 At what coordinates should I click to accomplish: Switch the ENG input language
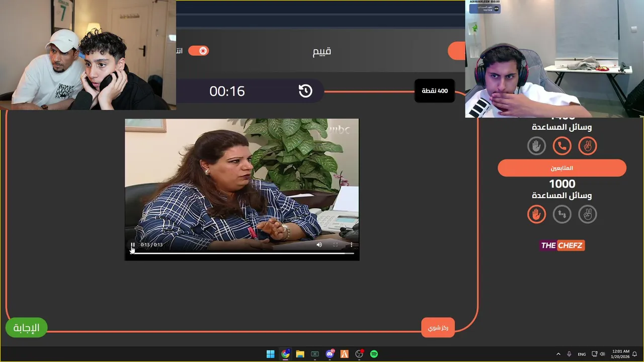pyautogui.click(x=582, y=354)
